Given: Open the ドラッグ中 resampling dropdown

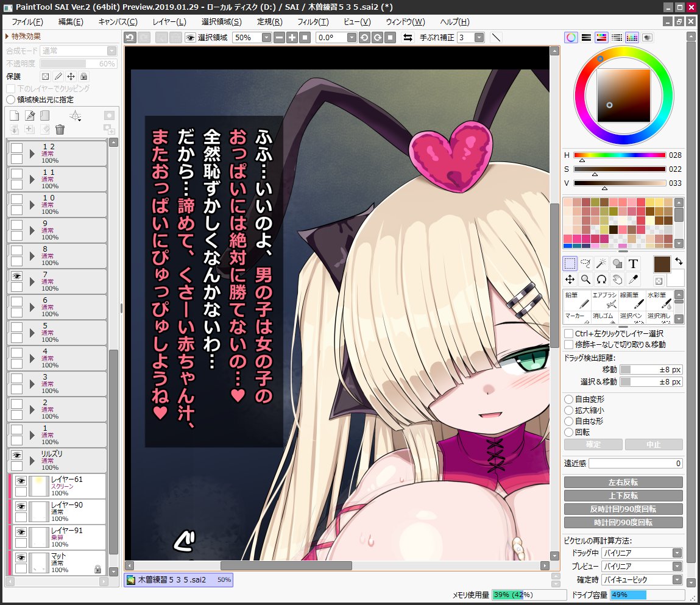Looking at the screenshot, I should coord(677,553).
